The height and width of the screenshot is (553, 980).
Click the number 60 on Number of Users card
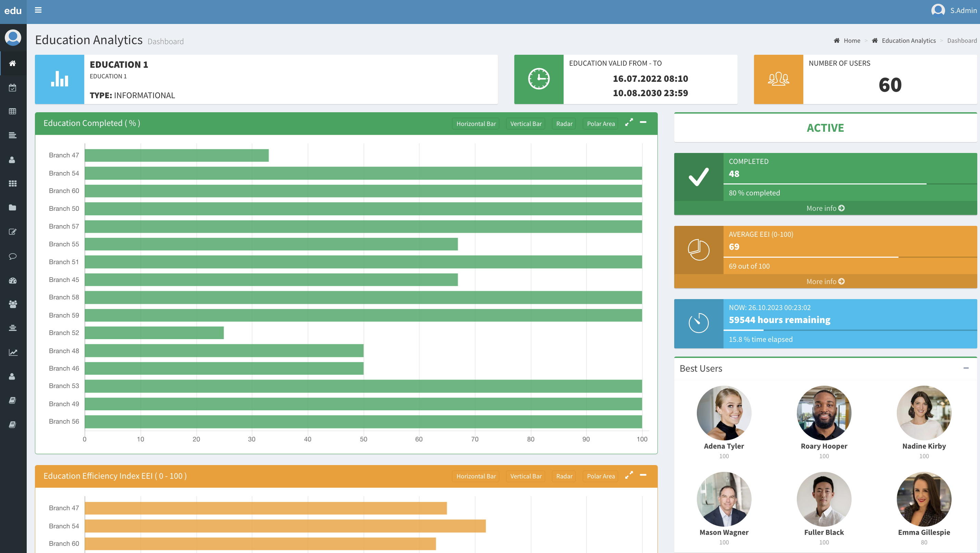[890, 85]
